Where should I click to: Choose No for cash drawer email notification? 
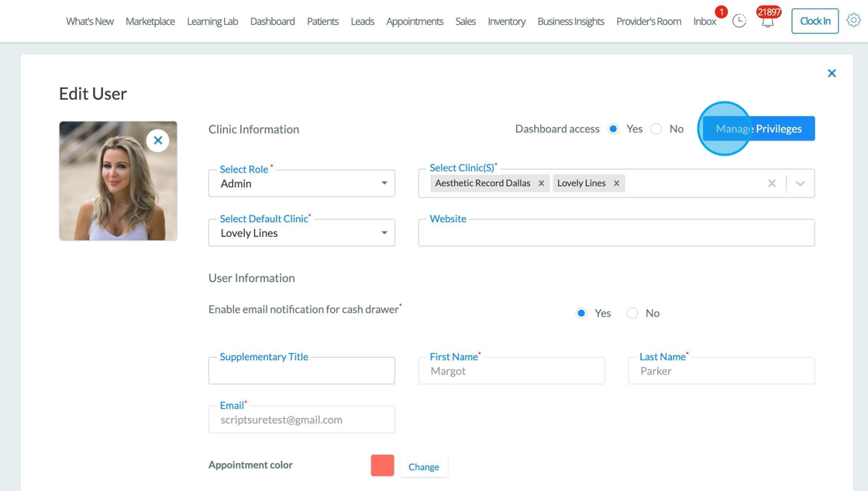632,314
